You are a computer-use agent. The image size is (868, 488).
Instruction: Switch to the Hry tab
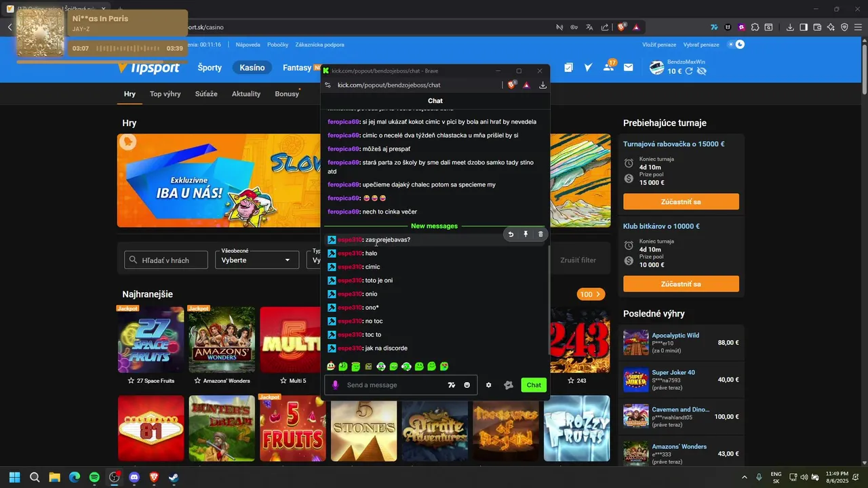pyautogui.click(x=130, y=94)
